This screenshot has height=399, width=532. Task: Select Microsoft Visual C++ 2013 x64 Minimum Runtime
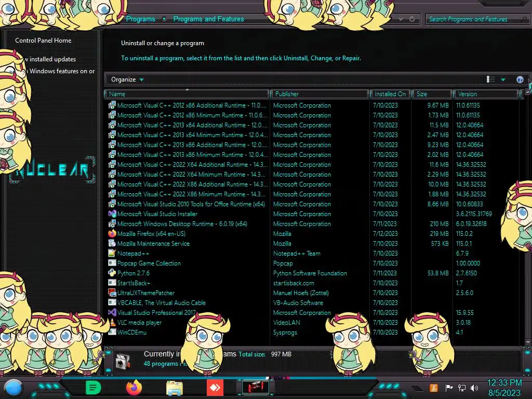[192, 135]
